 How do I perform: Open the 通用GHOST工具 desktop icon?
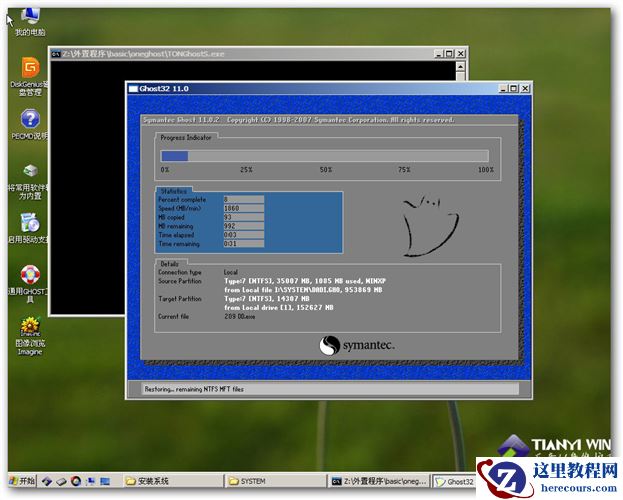(30, 283)
